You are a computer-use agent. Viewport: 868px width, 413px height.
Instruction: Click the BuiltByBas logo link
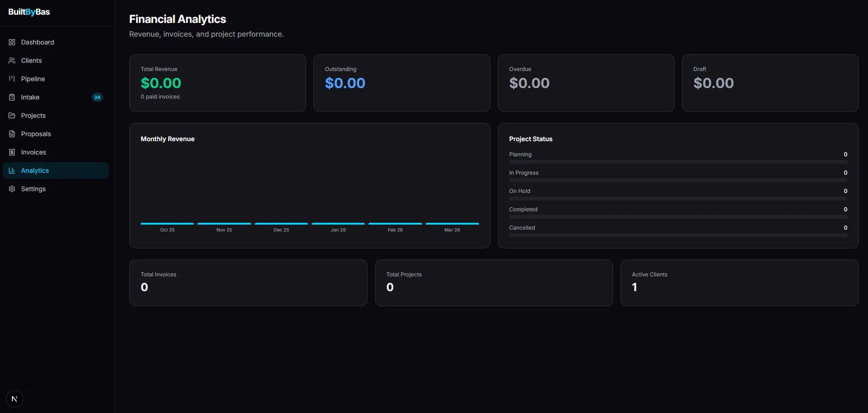click(29, 12)
